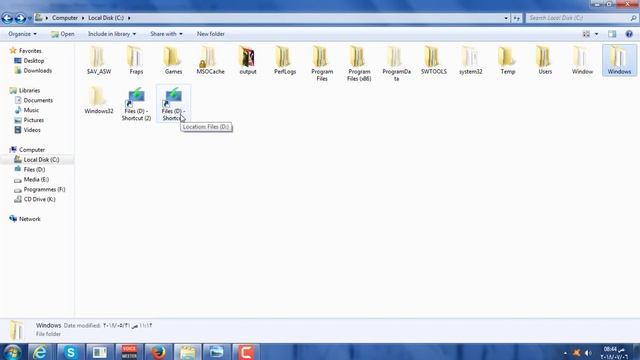Expand view options arrow next to view icon
The width and height of the screenshot is (640, 360).
pos(596,34)
